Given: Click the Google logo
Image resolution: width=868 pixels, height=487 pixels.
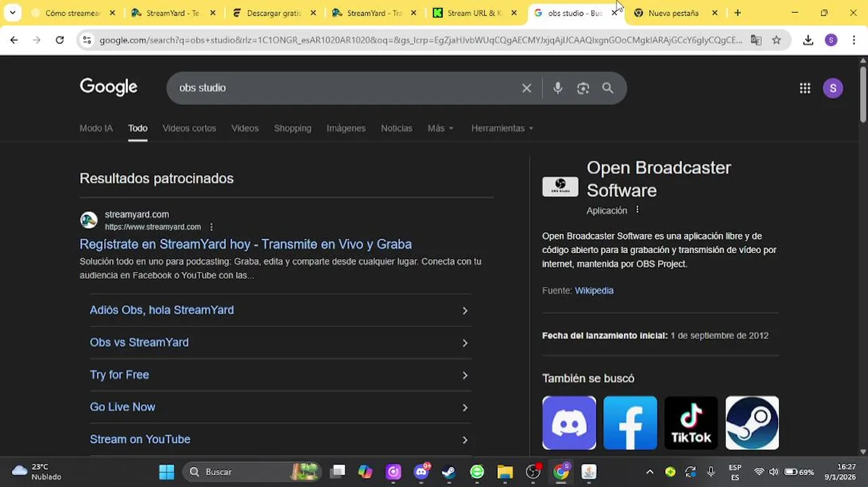Looking at the screenshot, I should point(108,87).
